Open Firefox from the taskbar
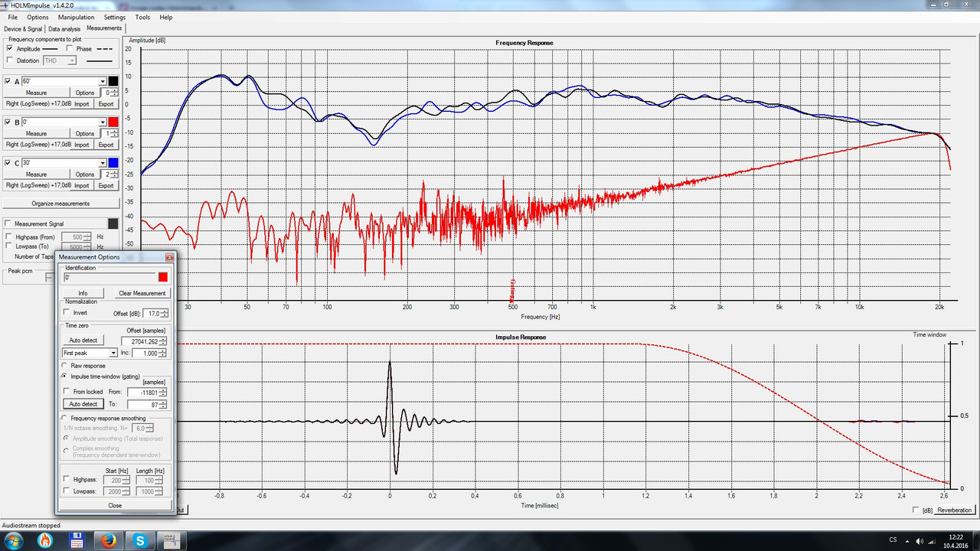Viewport: 980px width, 551px height. tap(109, 540)
